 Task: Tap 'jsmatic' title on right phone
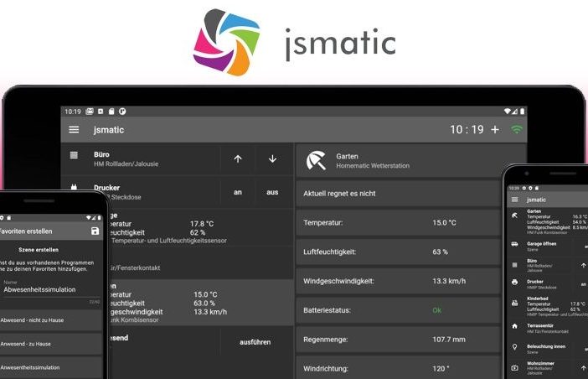click(536, 200)
